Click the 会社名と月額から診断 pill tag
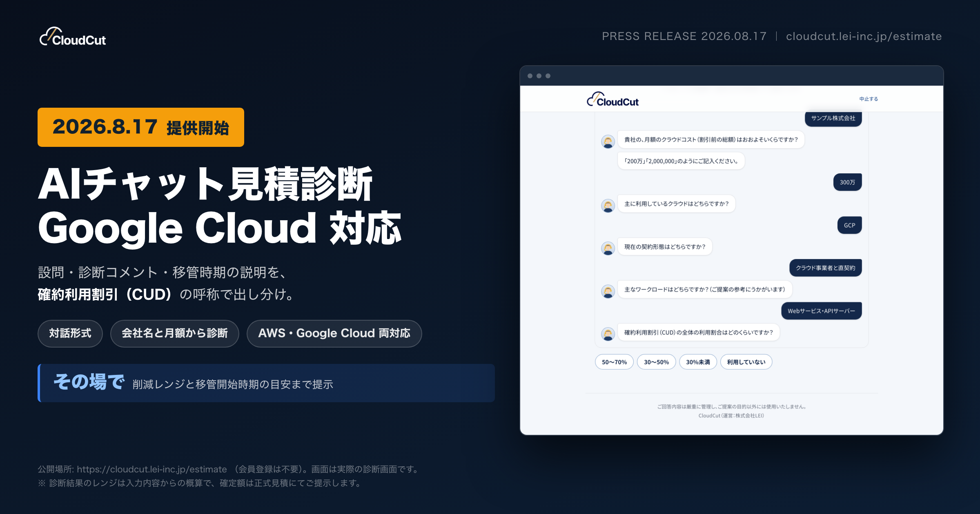 [175, 333]
